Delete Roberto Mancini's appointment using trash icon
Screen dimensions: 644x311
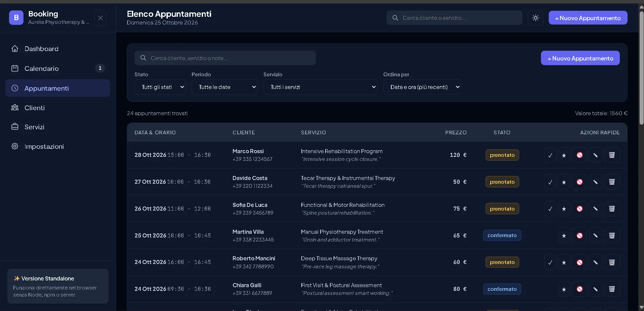[612, 262]
